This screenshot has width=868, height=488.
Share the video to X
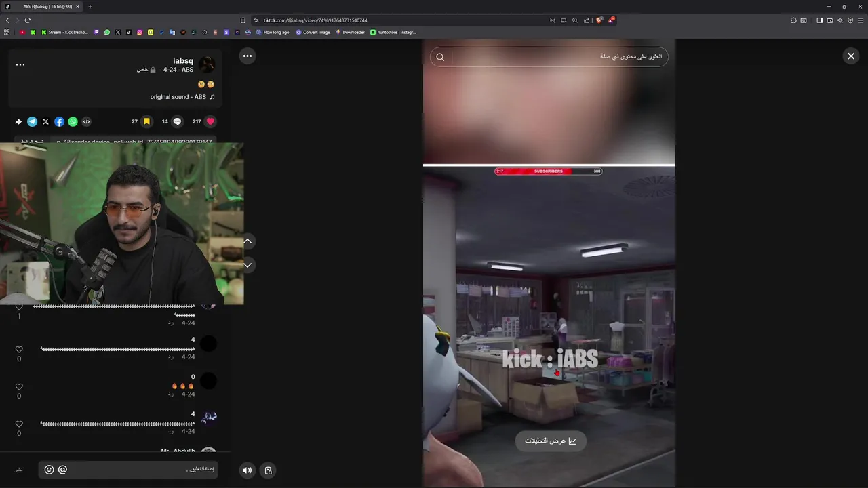pyautogui.click(x=45, y=121)
